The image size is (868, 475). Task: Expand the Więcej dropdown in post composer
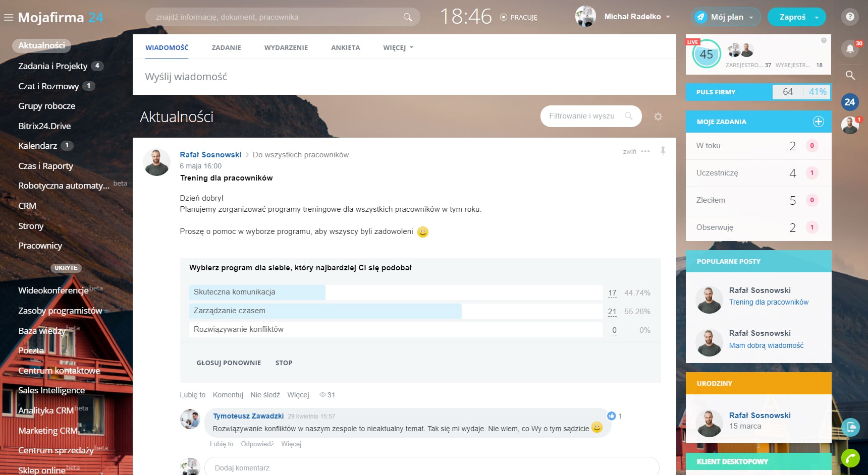click(x=398, y=47)
